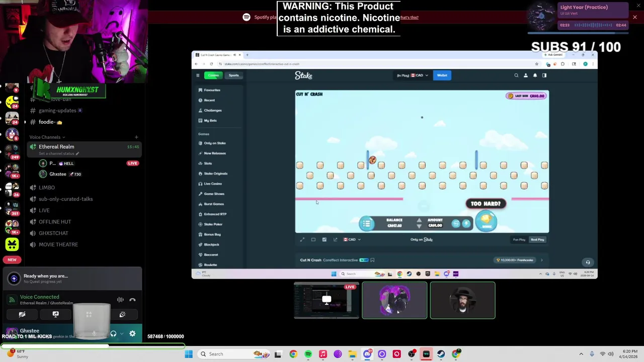Toggle the Stake hamburger sidebar menu
Screen dimensions: 644x362
tap(198, 75)
